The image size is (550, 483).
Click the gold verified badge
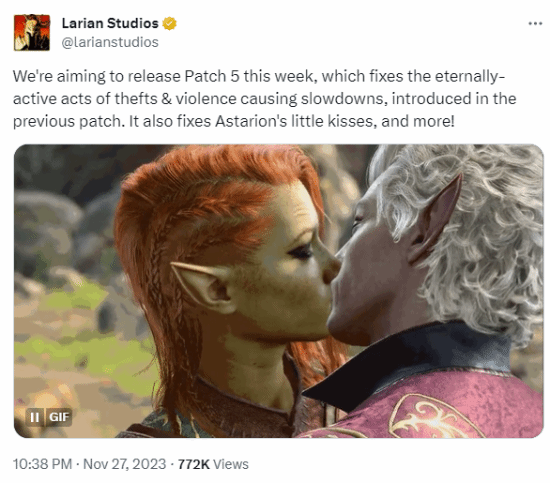[169, 24]
